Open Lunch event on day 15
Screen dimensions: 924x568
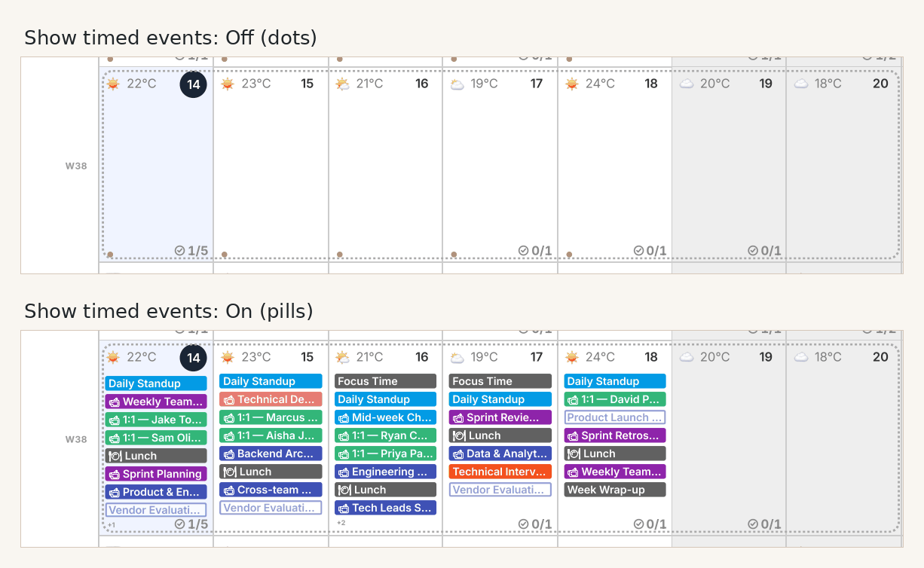[271, 472]
